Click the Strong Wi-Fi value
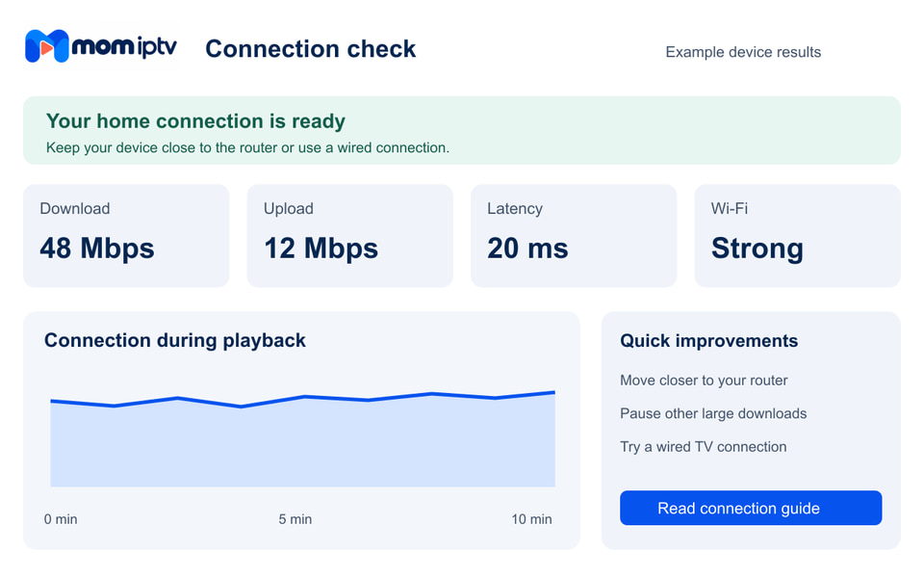 coord(757,248)
